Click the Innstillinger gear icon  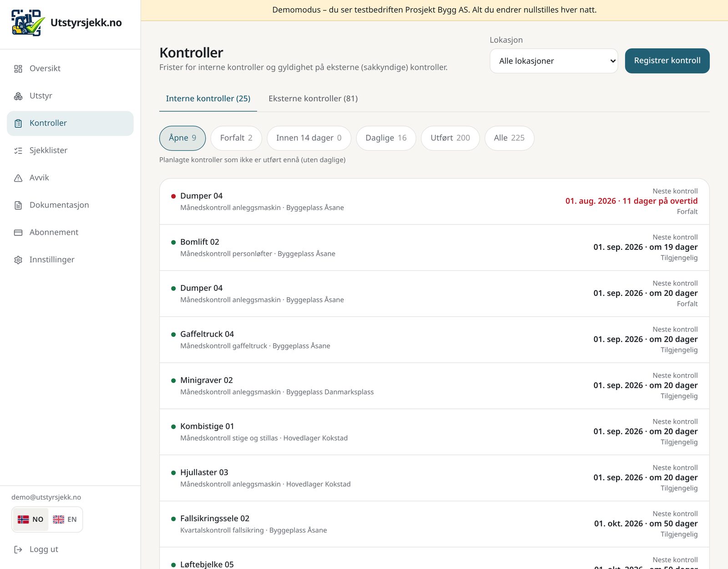click(18, 260)
